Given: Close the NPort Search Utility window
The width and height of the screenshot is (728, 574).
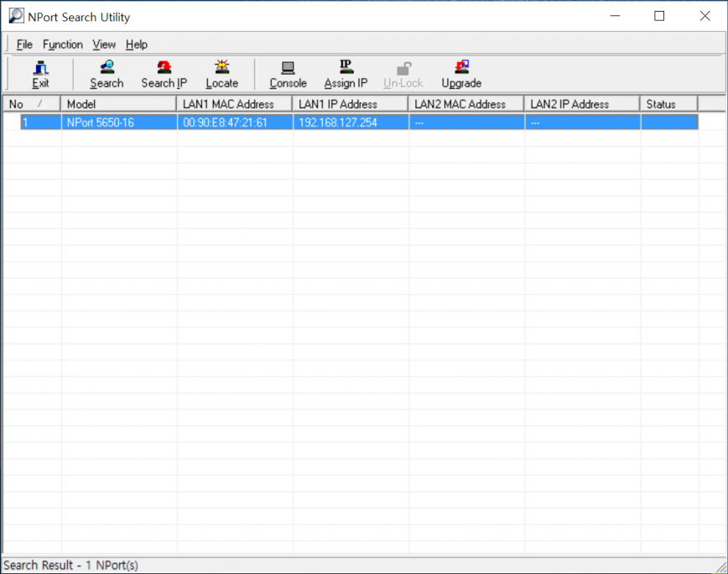Looking at the screenshot, I should coord(705,16).
